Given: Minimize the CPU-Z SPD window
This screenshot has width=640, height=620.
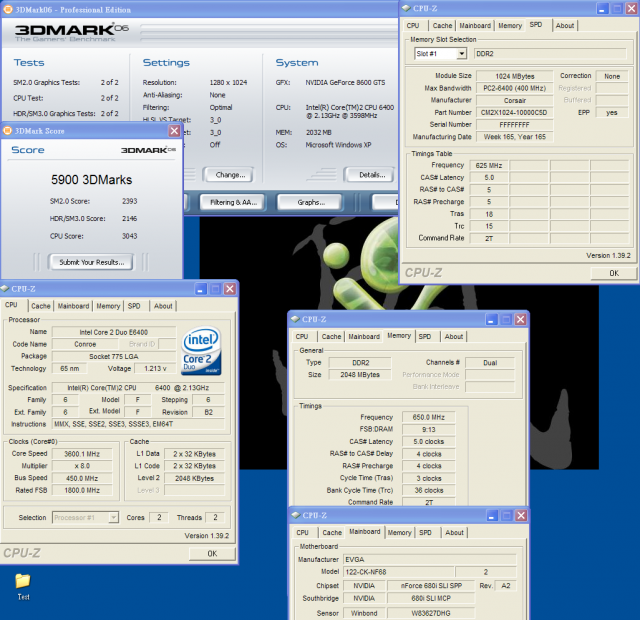Looking at the screenshot, I should coord(602,8).
